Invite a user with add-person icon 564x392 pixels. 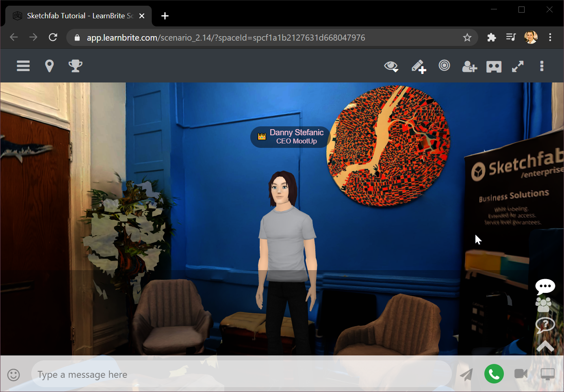pyautogui.click(x=469, y=66)
